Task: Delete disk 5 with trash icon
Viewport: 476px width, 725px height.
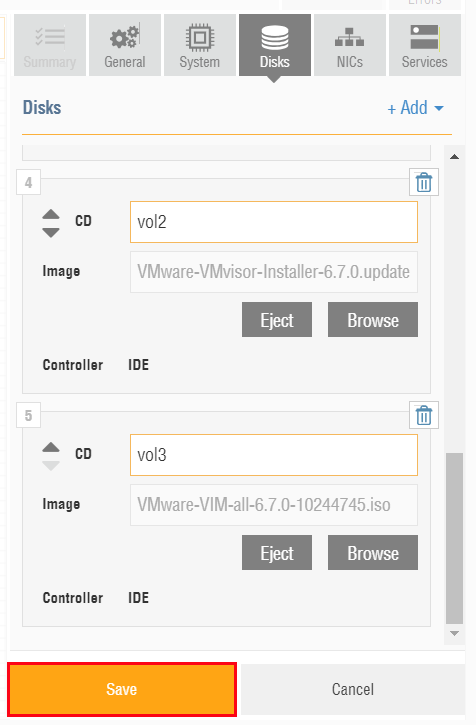Action: [424, 415]
